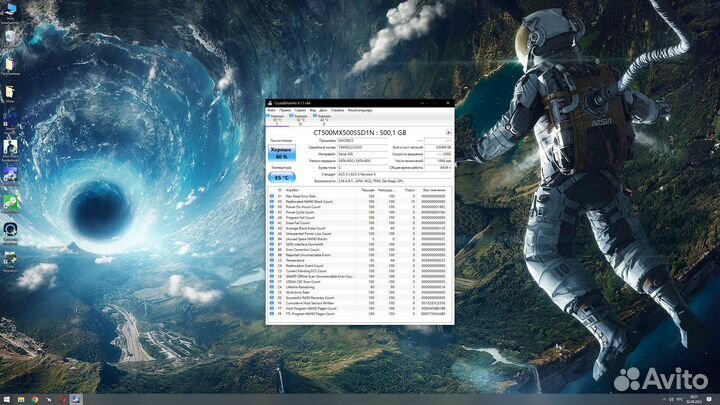This screenshot has width=720, height=405.
Task: Open the This PC desktop icon
Action: [x=10, y=11]
